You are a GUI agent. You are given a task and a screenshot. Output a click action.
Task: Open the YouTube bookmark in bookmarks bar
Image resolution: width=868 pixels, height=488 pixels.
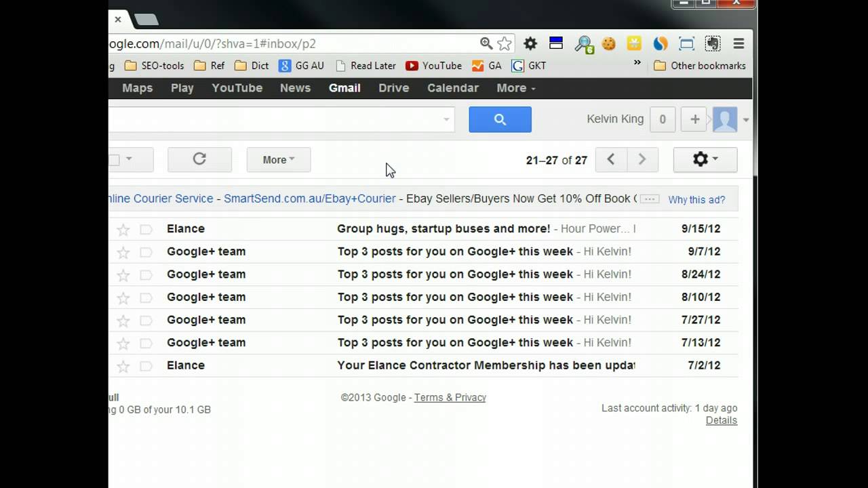tap(434, 66)
